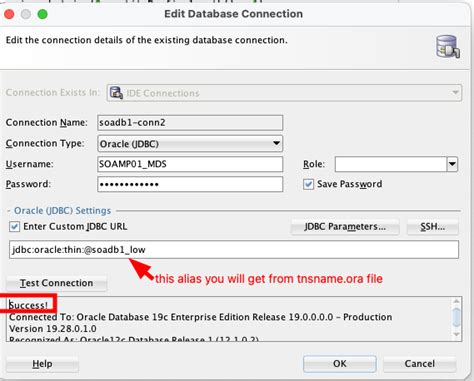Click the Role combo box input

[391, 164]
